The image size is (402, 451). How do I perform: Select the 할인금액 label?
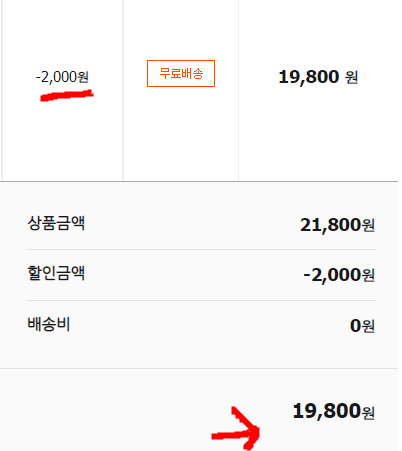tap(56, 273)
